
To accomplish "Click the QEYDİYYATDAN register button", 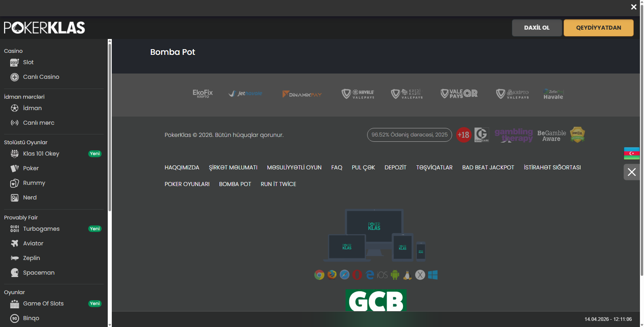I will 598,28.
